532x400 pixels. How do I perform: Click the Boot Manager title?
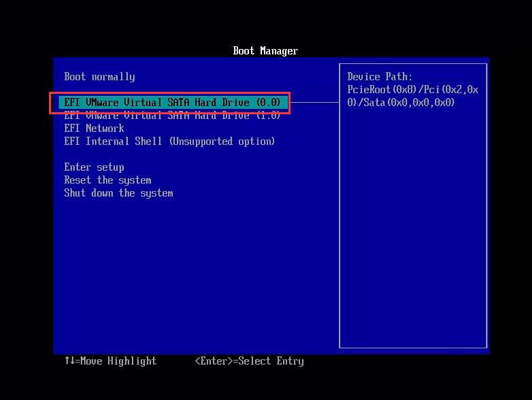tap(265, 51)
